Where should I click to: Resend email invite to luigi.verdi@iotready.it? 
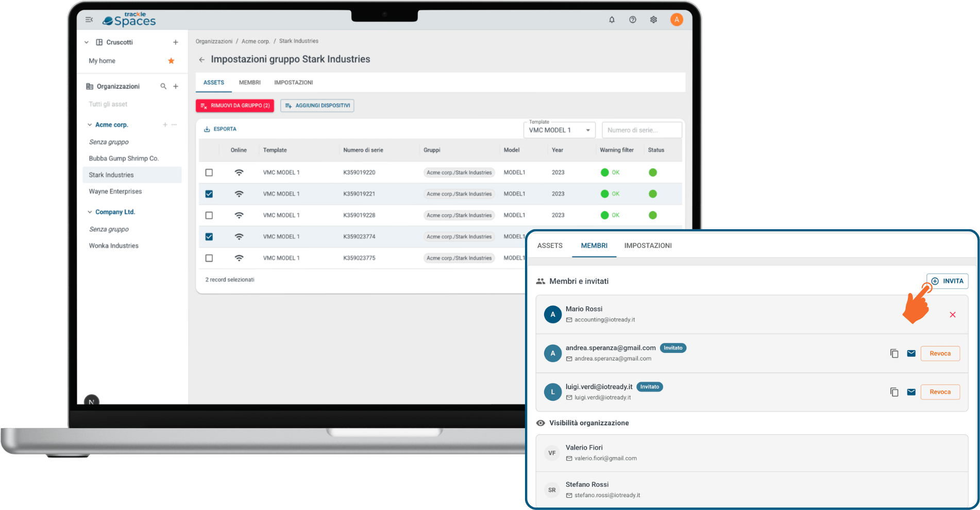point(911,392)
